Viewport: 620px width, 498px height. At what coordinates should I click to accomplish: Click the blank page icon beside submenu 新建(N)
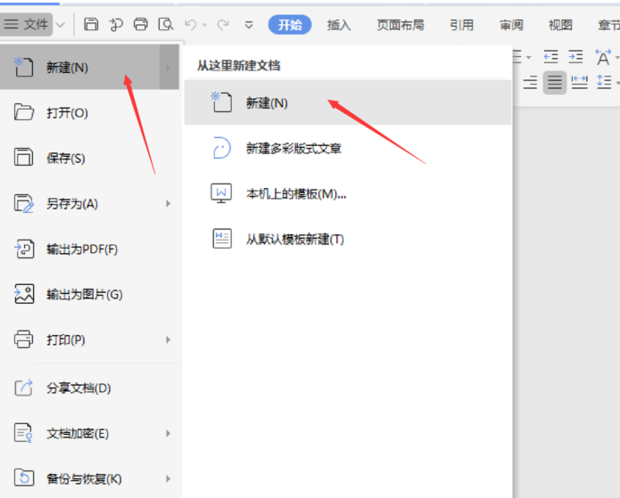pyautogui.click(x=221, y=102)
